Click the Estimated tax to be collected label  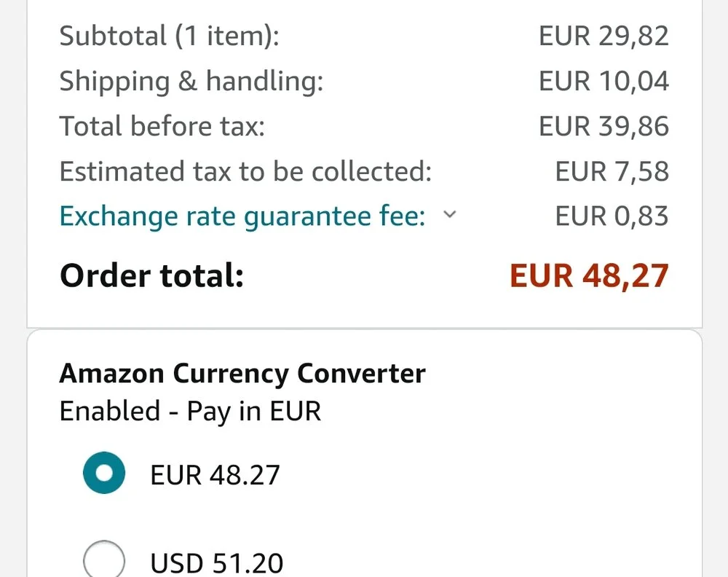point(245,171)
